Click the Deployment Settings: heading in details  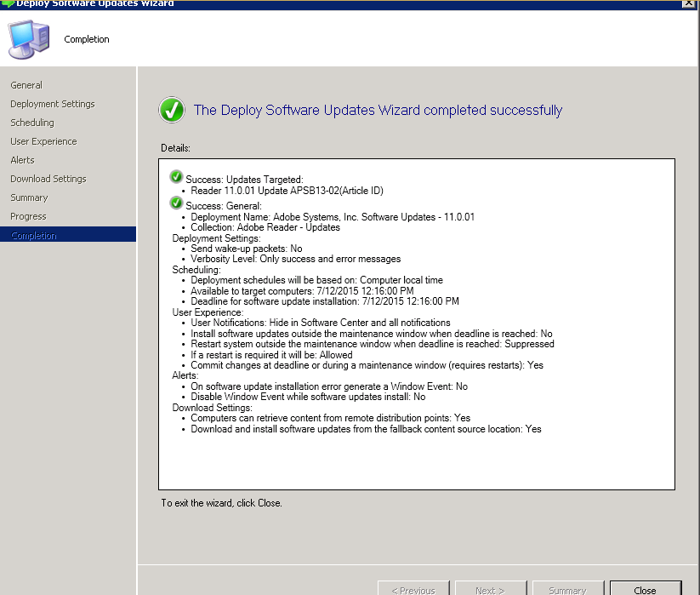[217, 238]
